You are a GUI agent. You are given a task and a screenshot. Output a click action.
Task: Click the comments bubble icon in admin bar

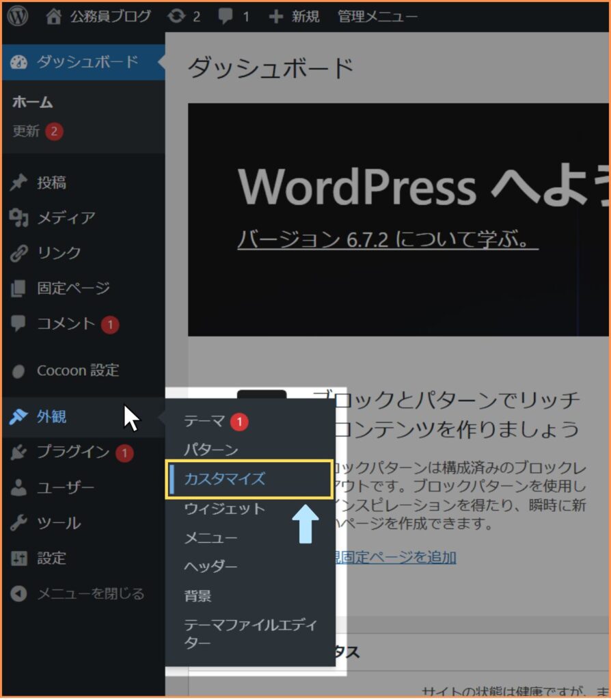pyautogui.click(x=226, y=16)
